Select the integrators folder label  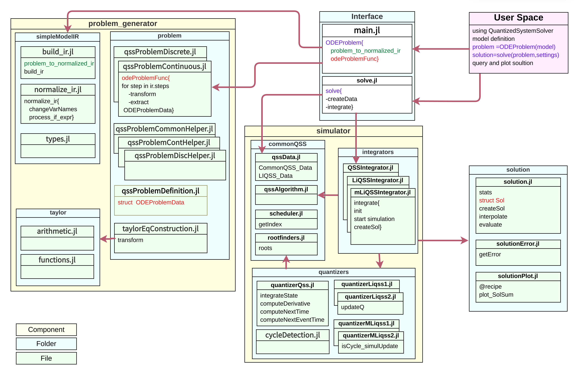pyautogui.click(x=378, y=152)
